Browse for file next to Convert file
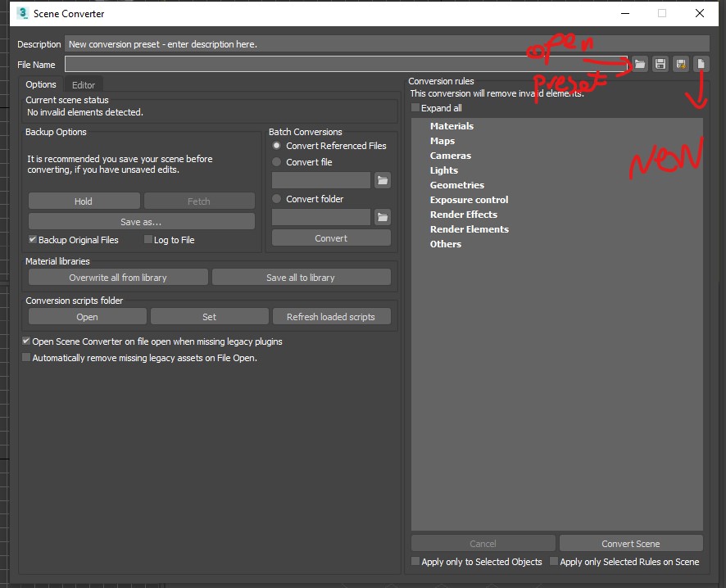This screenshot has width=726, height=588. pyautogui.click(x=383, y=180)
